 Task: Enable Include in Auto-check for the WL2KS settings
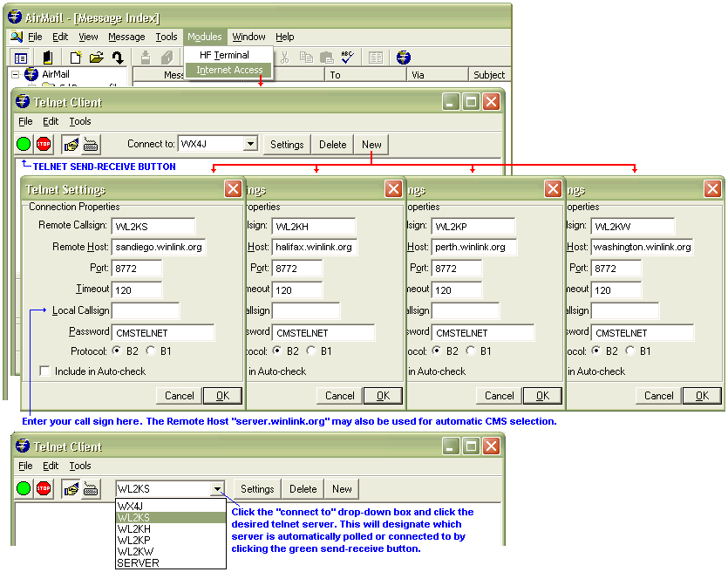coord(45,371)
